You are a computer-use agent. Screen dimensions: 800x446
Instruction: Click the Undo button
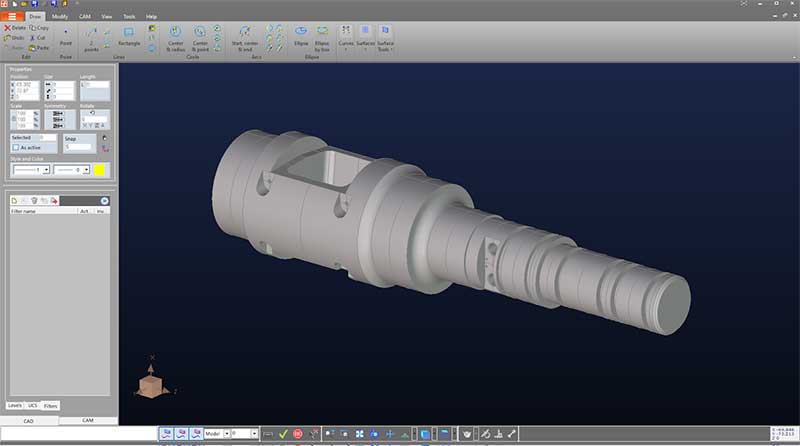15,38
